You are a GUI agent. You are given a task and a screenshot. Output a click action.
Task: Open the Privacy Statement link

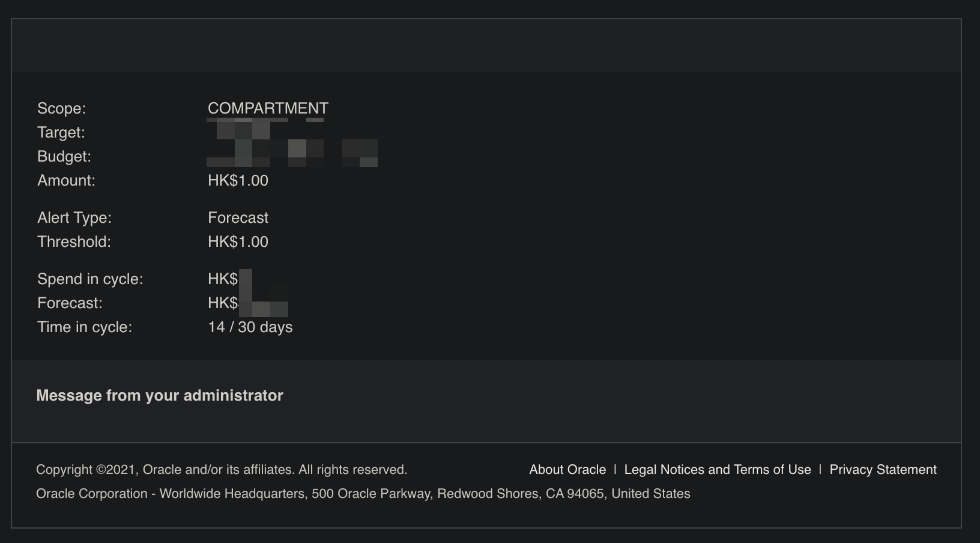pyautogui.click(x=883, y=470)
